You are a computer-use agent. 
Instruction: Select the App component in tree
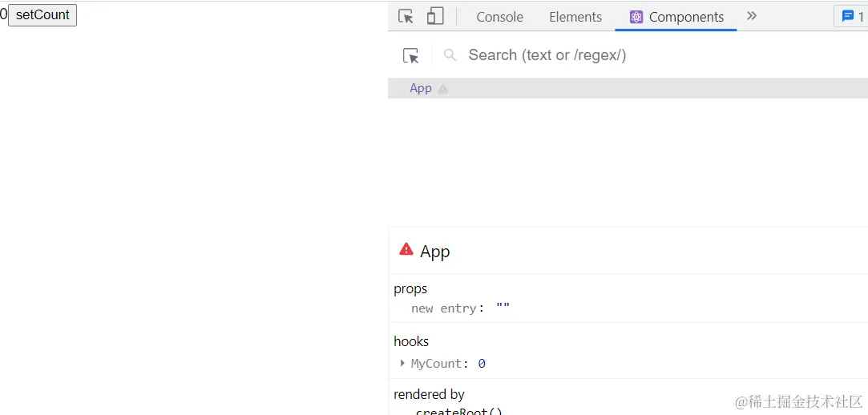(x=421, y=89)
